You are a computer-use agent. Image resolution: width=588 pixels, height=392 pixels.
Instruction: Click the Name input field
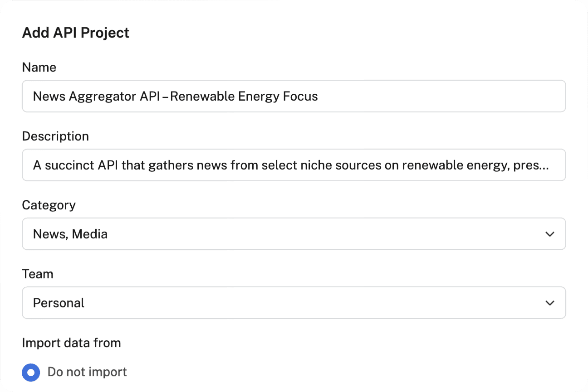[x=408, y=96]
